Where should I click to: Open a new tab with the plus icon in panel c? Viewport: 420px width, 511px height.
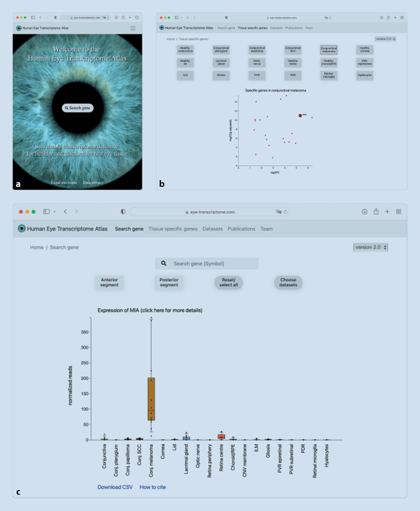click(x=387, y=211)
